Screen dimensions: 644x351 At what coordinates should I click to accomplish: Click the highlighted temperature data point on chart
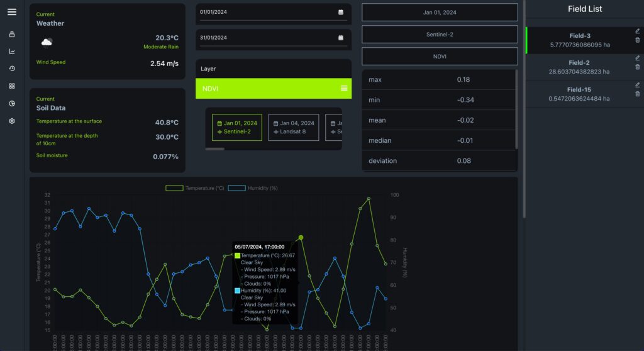[301, 237]
